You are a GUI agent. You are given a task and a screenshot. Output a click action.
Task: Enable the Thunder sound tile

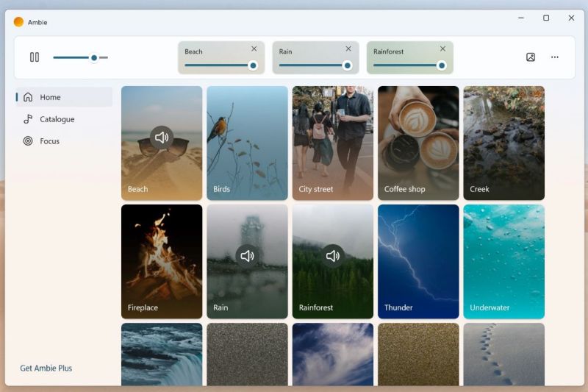coord(418,261)
